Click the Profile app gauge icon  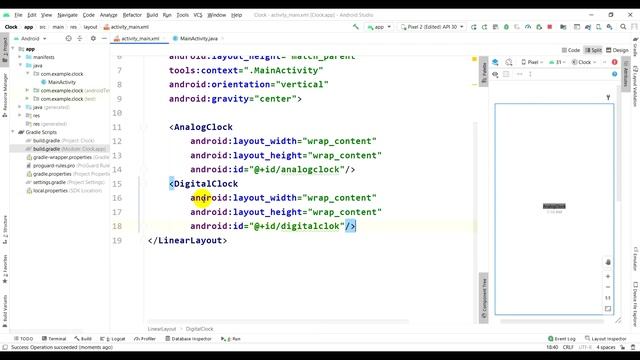[x=528, y=27]
